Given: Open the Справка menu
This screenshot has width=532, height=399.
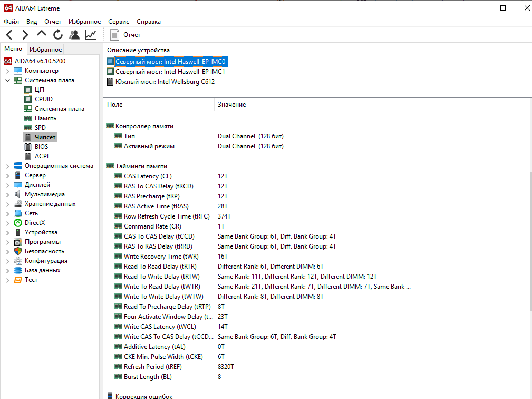Looking at the screenshot, I should pyautogui.click(x=149, y=22).
